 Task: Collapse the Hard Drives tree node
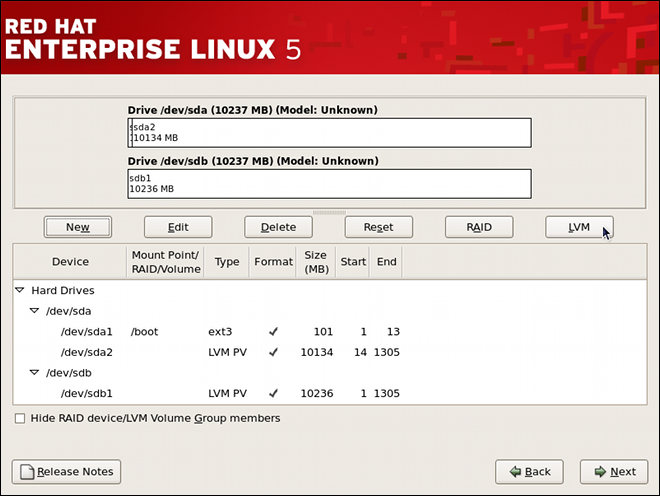click(20, 290)
